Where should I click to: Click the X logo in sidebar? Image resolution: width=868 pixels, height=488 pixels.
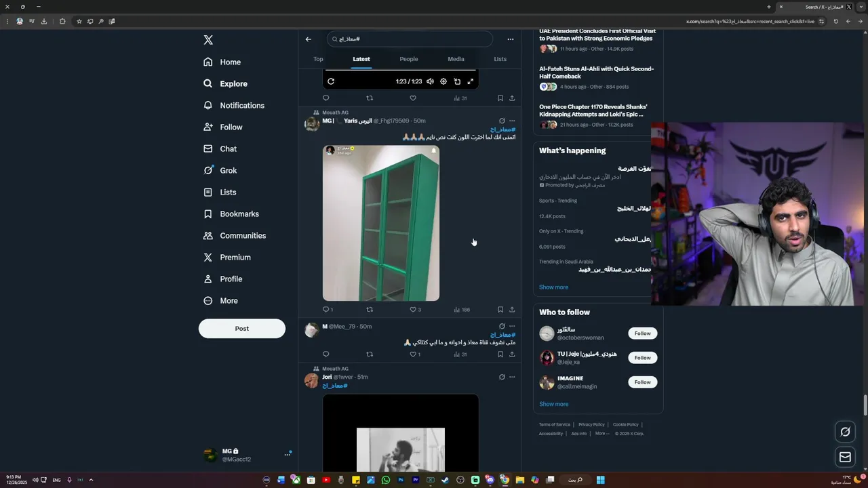point(208,40)
